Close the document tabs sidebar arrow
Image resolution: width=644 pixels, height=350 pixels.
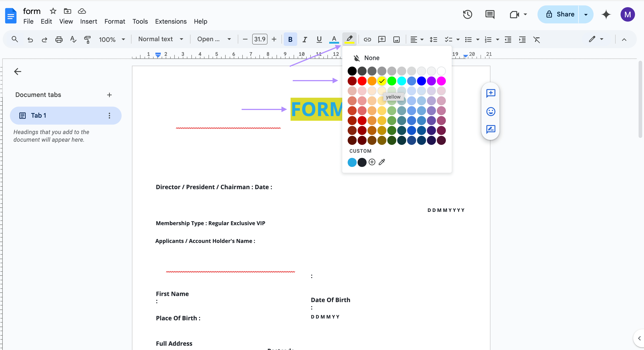18,72
